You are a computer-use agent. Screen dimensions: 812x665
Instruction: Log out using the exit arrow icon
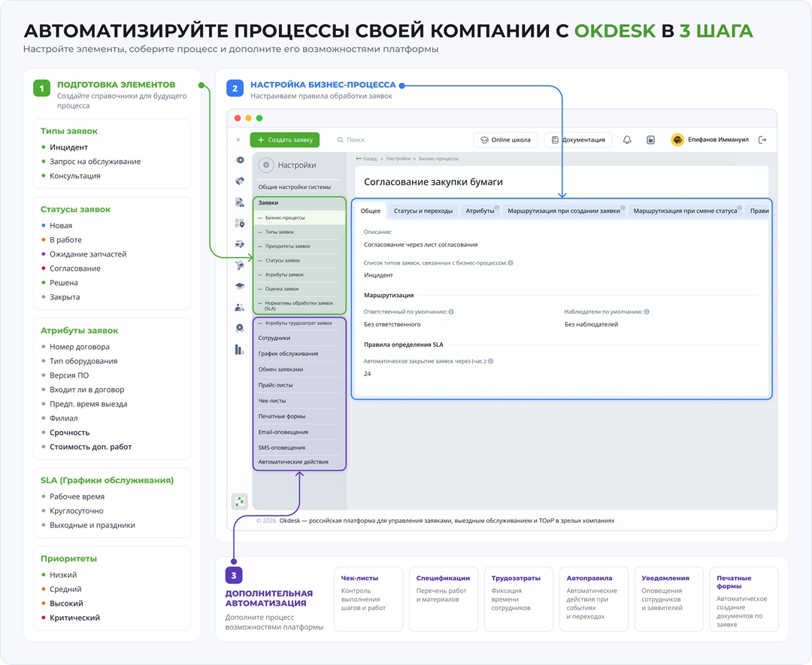click(762, 140)
